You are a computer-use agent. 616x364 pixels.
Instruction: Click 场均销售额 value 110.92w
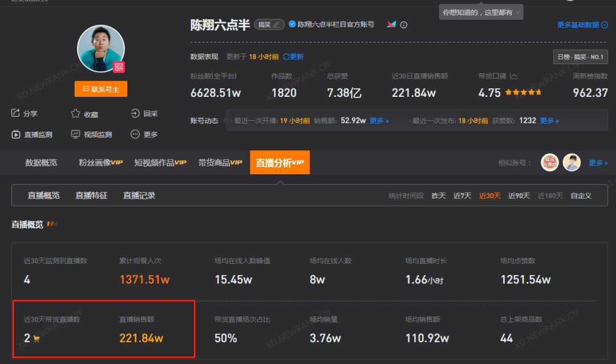(427, 338)
